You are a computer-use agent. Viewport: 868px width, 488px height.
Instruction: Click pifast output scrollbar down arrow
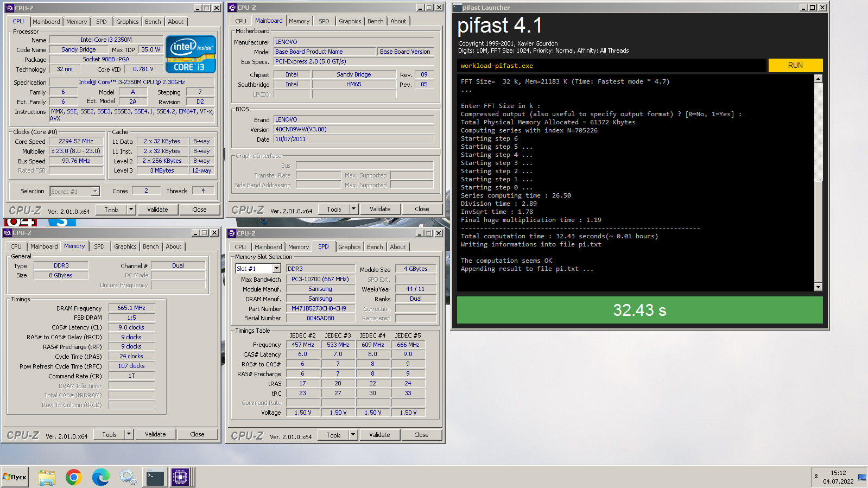pos(819,287)
